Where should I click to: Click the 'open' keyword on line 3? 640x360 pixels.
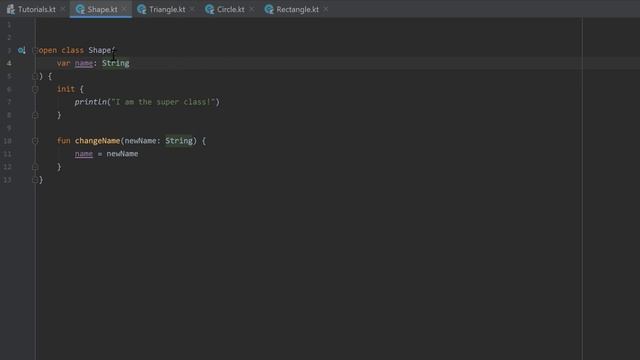coord(48,50)
